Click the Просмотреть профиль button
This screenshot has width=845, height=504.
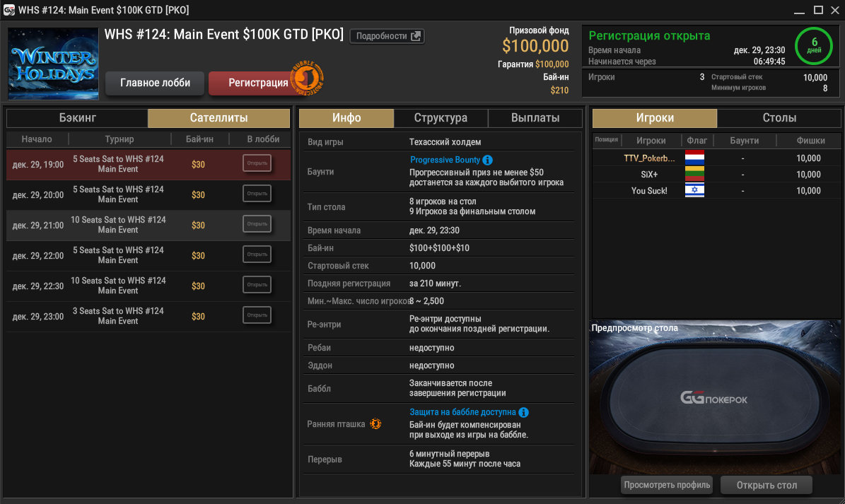[x=666, y=485]
